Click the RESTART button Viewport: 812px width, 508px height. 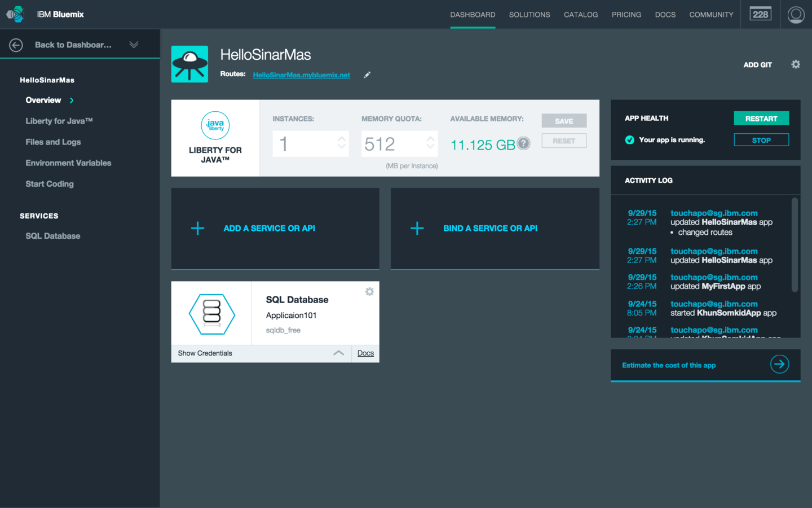pos(761,119)
